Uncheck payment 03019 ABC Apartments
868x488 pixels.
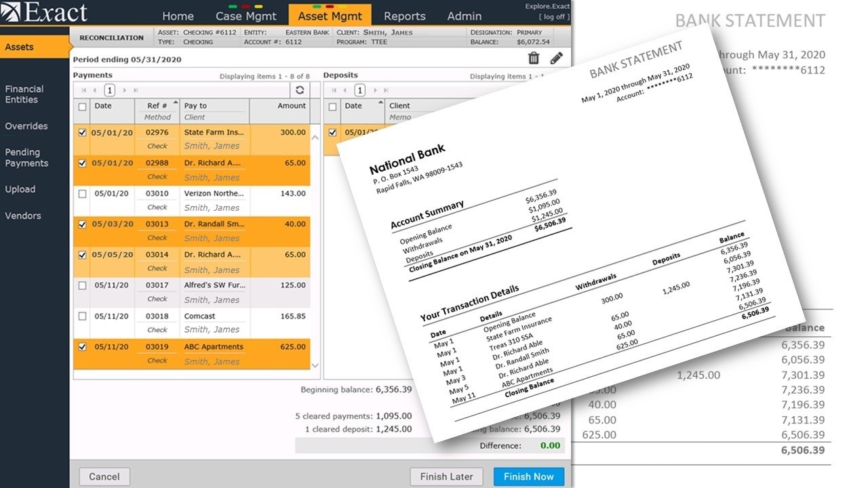pyautogui.click(x=83, y=347)
